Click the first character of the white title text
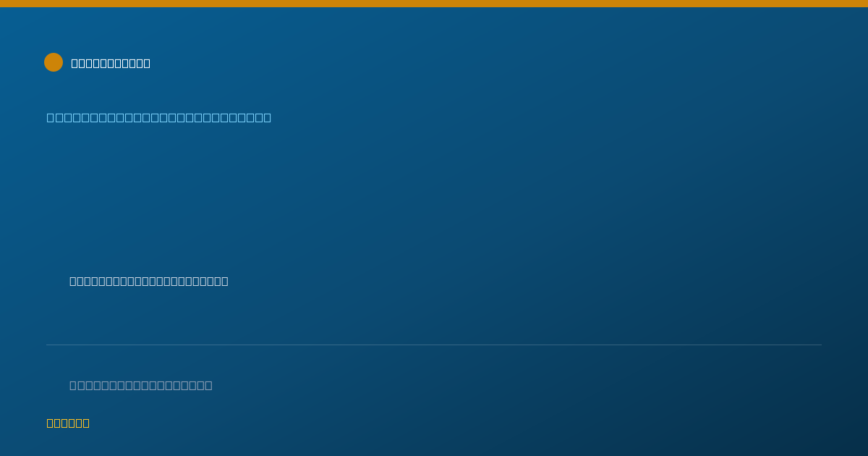The height and width of the screenshot is (456, 868). coord(75,63)
